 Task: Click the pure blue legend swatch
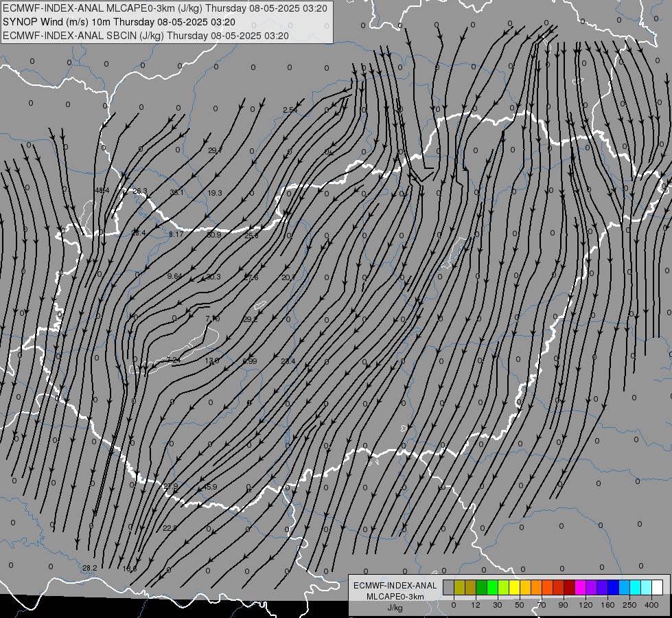(613, 587)
